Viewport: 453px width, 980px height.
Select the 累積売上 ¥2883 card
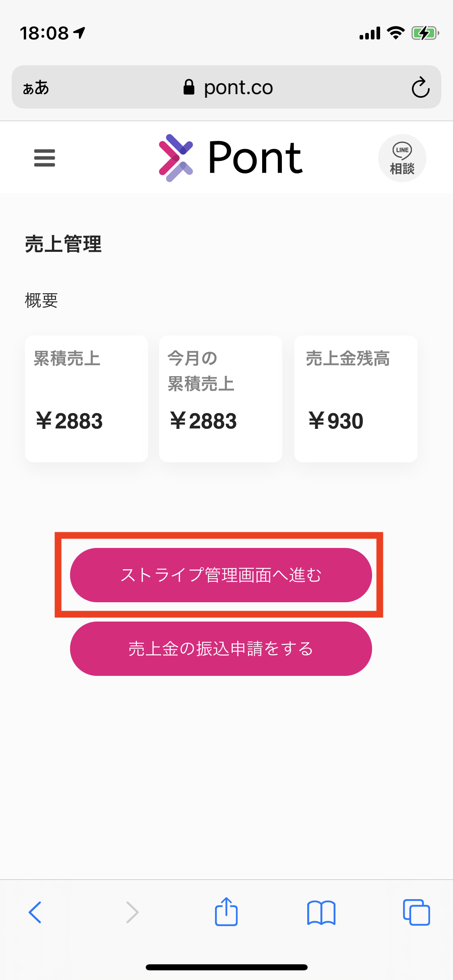87,399
